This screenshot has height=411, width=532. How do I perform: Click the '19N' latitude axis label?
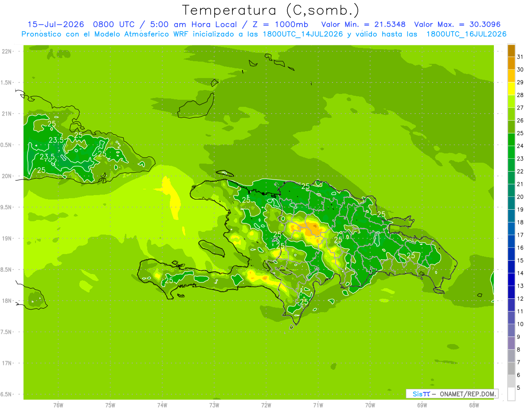click(x=7, y=238)
